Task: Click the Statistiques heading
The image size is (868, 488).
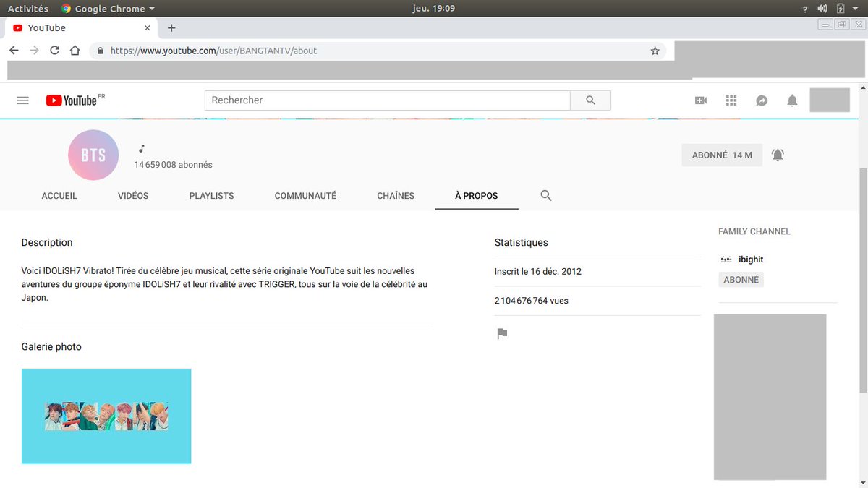Action: pos(522,243)
